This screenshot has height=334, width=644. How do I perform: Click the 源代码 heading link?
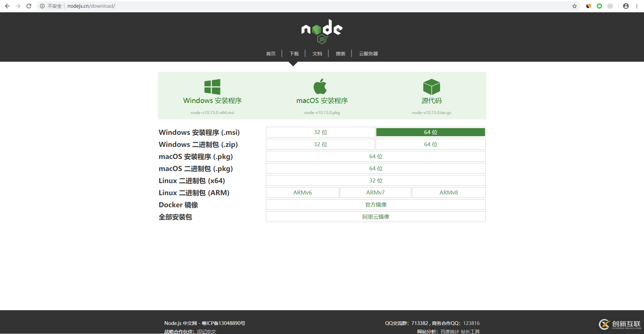pyautogui.click(x=432, y=101)
